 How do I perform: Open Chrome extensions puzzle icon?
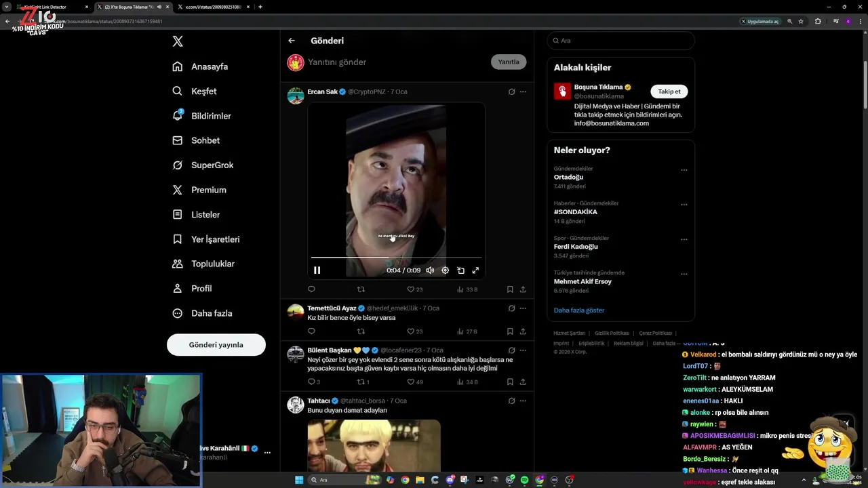click(x=818, y=22)
